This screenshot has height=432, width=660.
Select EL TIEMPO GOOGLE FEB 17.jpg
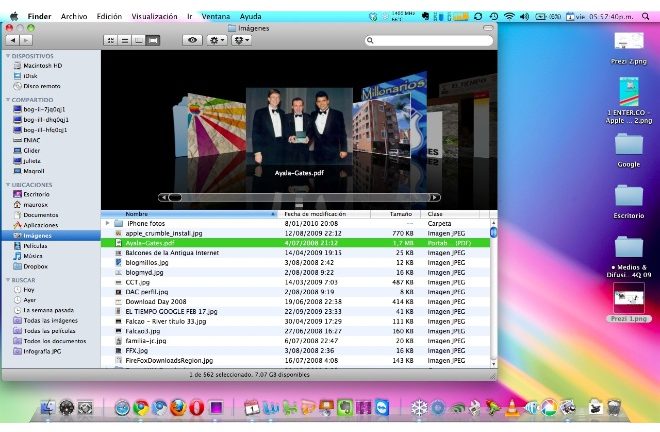click(x=295, y=312)
